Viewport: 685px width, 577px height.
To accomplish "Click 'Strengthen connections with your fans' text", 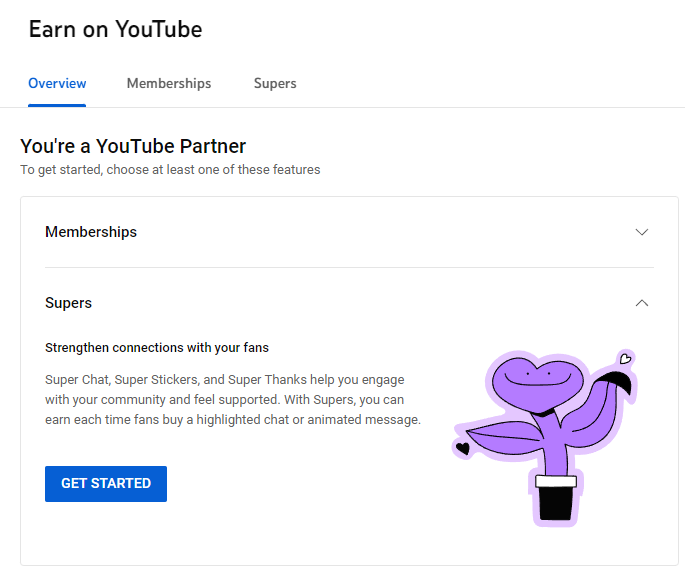I will (x=157, y=348).
